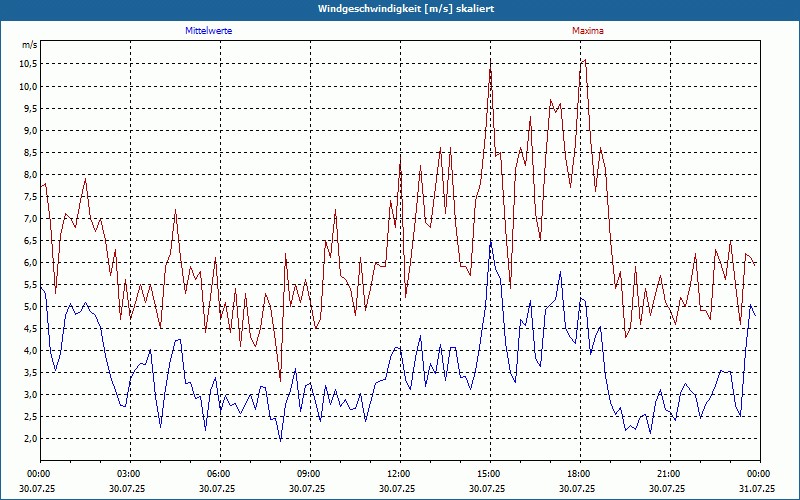
Task: Click the 'm/s' unit label on y-axis
Action: [x=30, y=45]
